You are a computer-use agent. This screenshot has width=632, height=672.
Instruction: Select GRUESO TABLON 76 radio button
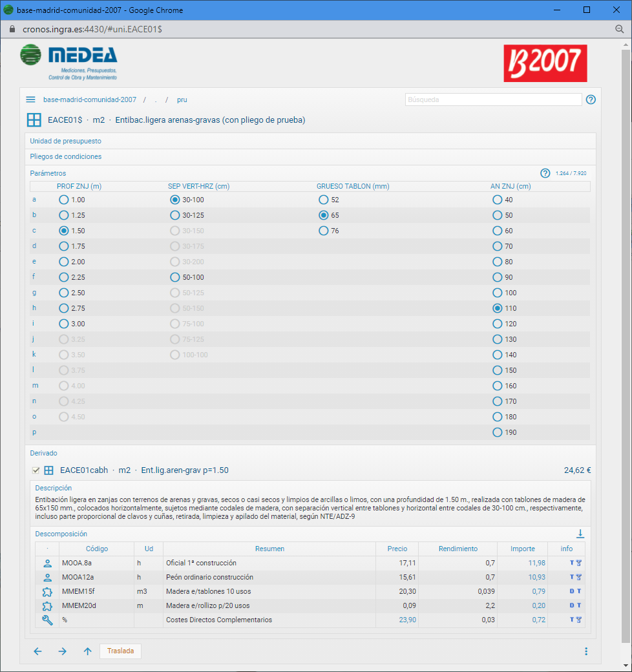(x=324, y=231)
